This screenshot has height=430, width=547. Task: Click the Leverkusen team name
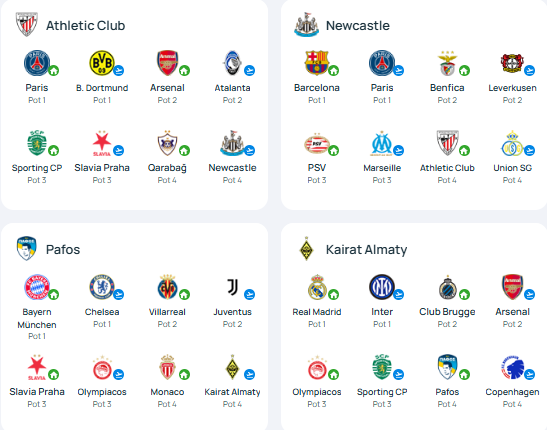pyautogui.click(x=512, y=88)
